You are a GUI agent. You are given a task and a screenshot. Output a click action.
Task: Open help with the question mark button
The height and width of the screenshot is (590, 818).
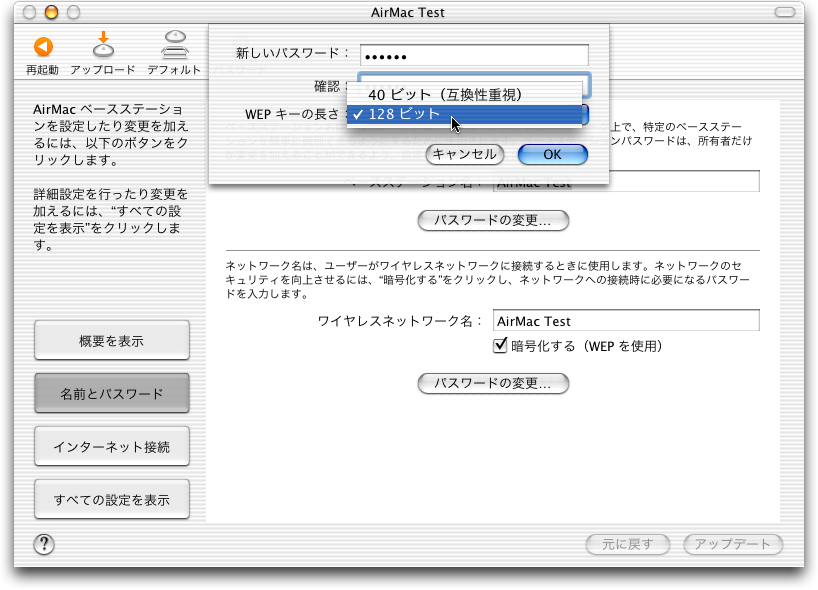[x=44, y=544]
